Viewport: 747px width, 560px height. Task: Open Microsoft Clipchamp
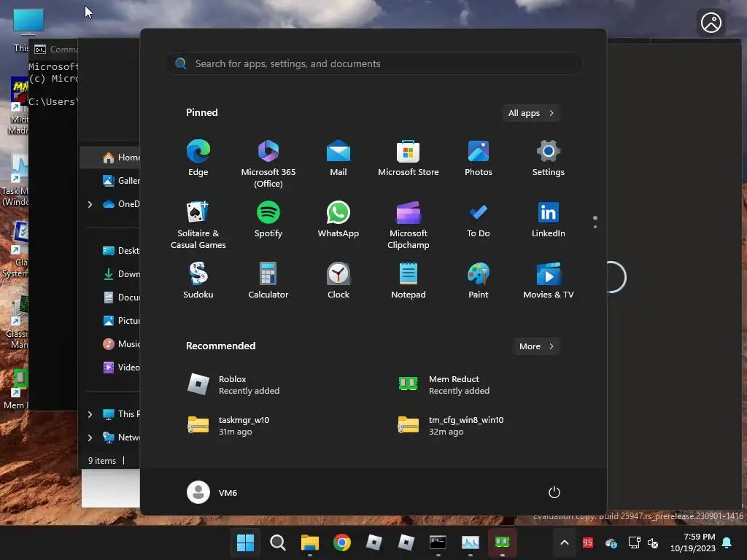click(409, 225)
